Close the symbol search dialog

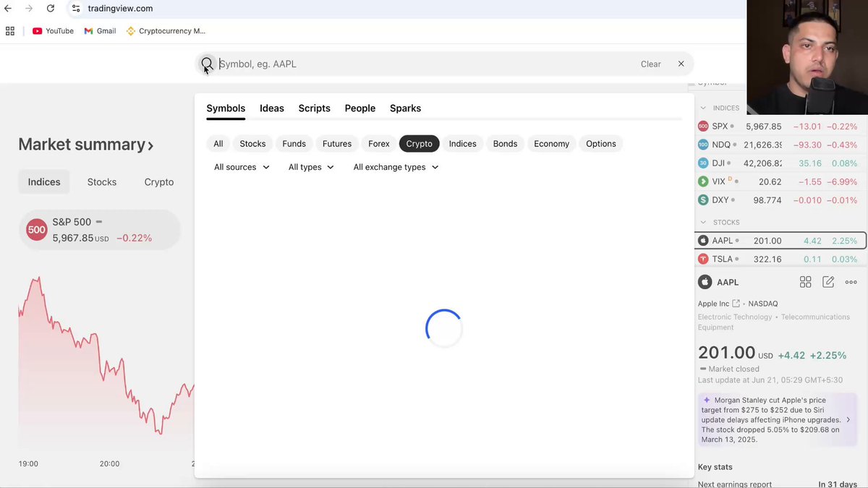(681, 64)
